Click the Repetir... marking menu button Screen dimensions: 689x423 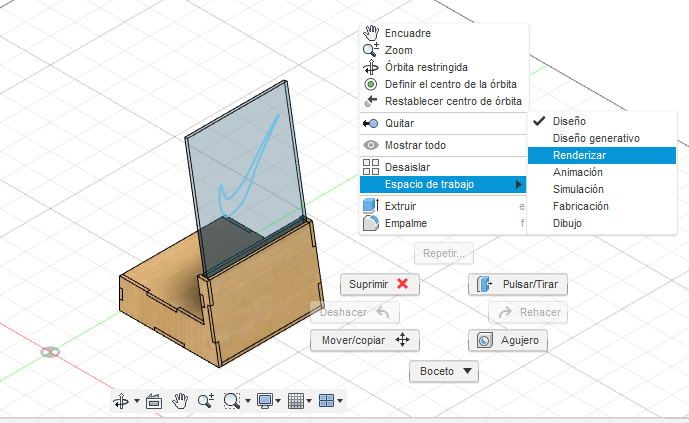pos(444,253)
